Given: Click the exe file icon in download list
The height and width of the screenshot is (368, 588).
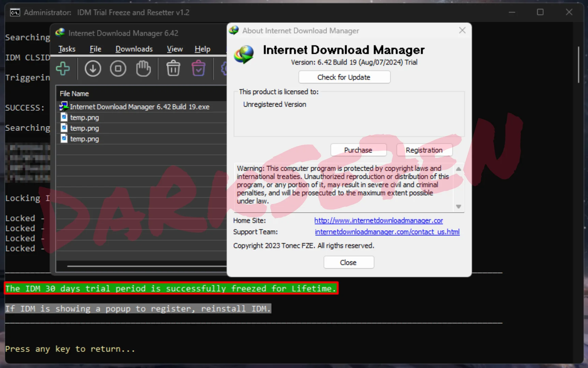Looking at the screenshot, I should click(x=64, y=106).
